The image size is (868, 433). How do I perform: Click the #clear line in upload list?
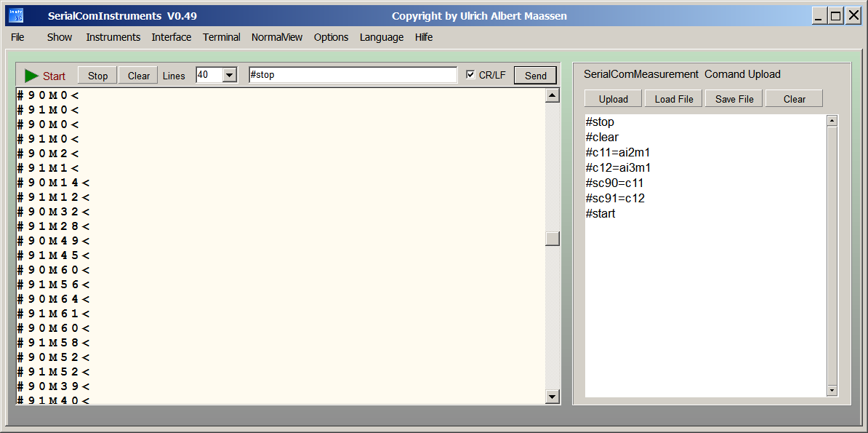[x=602, y=137]
